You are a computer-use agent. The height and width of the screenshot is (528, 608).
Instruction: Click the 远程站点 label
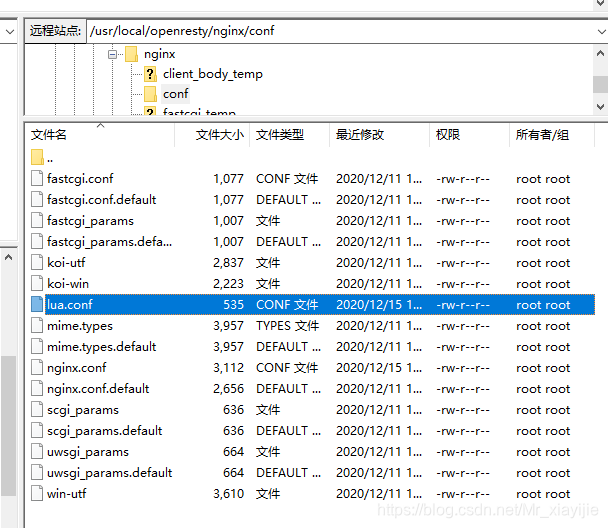tap(55, 31)
